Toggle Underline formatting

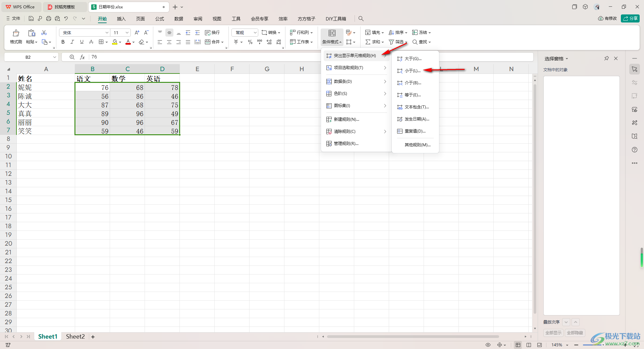[x=82, y=42]
